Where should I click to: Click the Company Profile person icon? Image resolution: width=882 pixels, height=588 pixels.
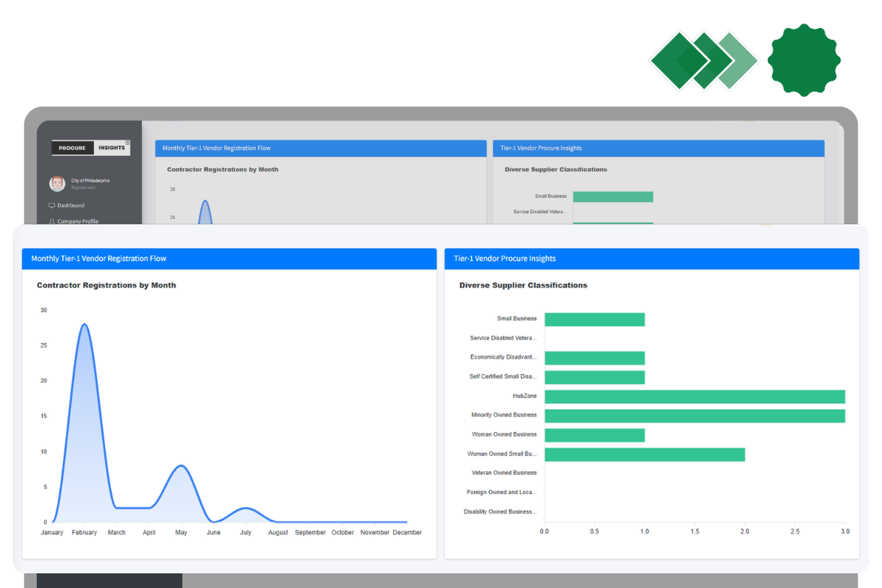(52, 221)
